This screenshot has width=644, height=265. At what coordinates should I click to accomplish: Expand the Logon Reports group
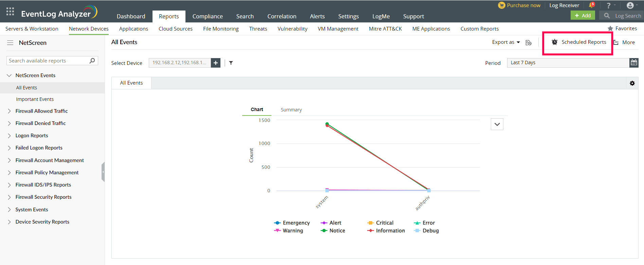(9, 136)
